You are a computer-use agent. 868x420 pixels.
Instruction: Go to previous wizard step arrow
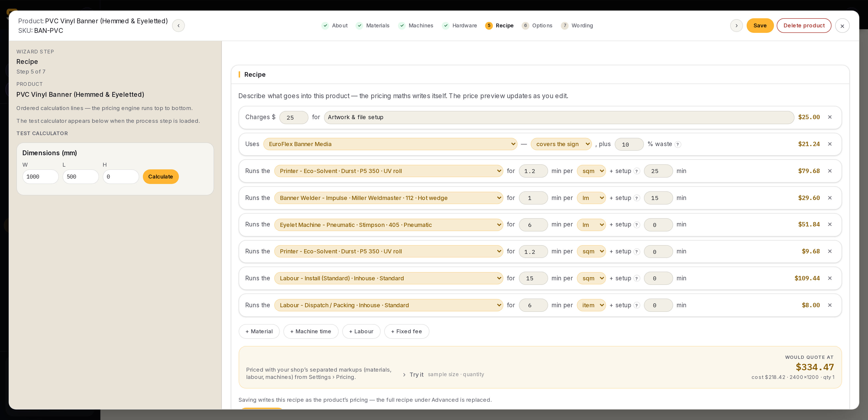coord(178,26)
